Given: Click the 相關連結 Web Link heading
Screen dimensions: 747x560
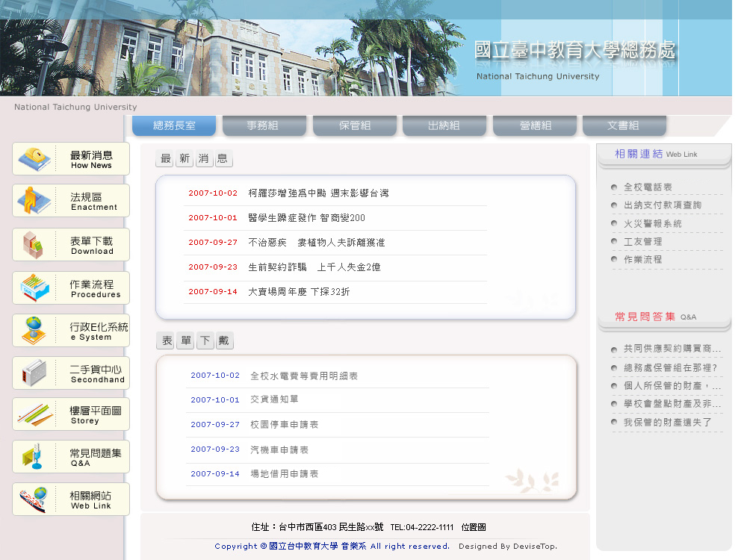Looking at the screenshot, I should pos(656,154).
